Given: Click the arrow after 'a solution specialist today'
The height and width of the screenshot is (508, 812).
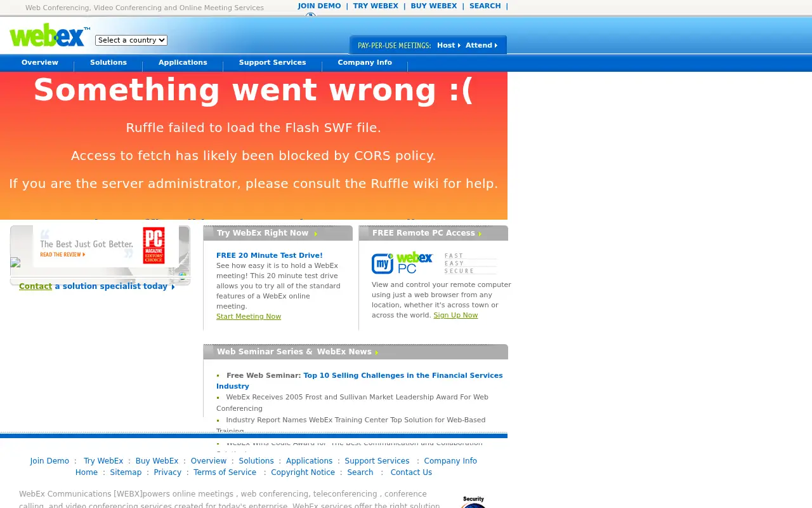Looking at the screenshot, I should pyautogui.click(x=173, y=287).
